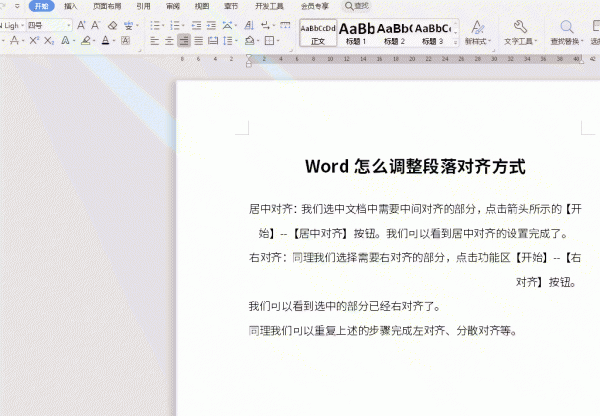Screen dimensions: 600x416
Task: Apply borders with the grid icon
Action: [269, 40]
